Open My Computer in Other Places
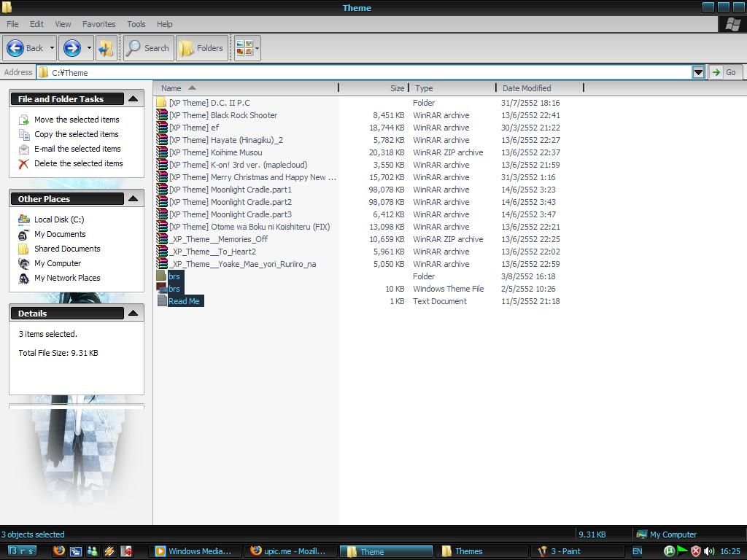The image size is (747, 560). 57,263
